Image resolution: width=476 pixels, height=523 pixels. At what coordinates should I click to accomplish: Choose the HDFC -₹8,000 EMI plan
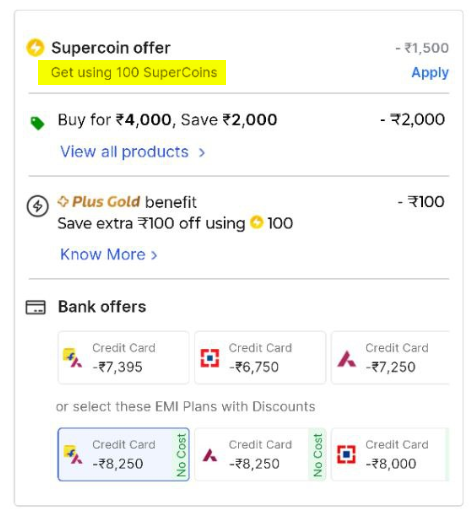click(x=390, y=454)
